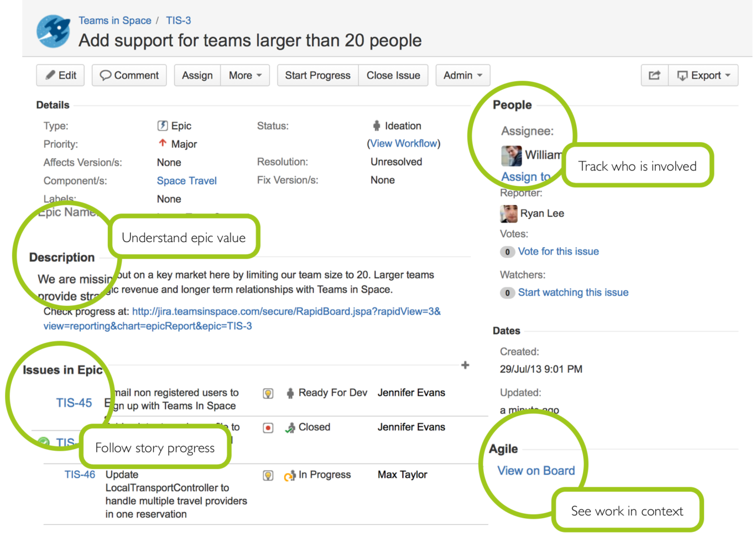Click the plus icon to add issue to epic
The width and height of the screenshot is (756, 553).
point(465,365)
